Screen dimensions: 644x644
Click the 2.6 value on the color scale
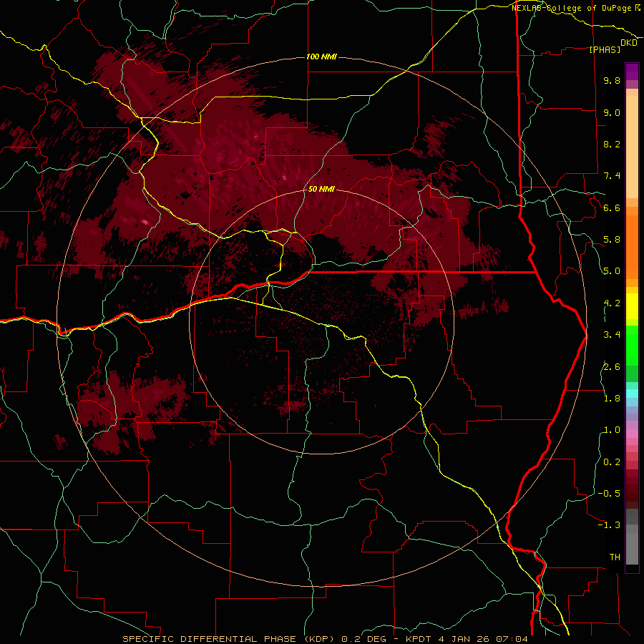pyautogui.click(x=612, y=367)
